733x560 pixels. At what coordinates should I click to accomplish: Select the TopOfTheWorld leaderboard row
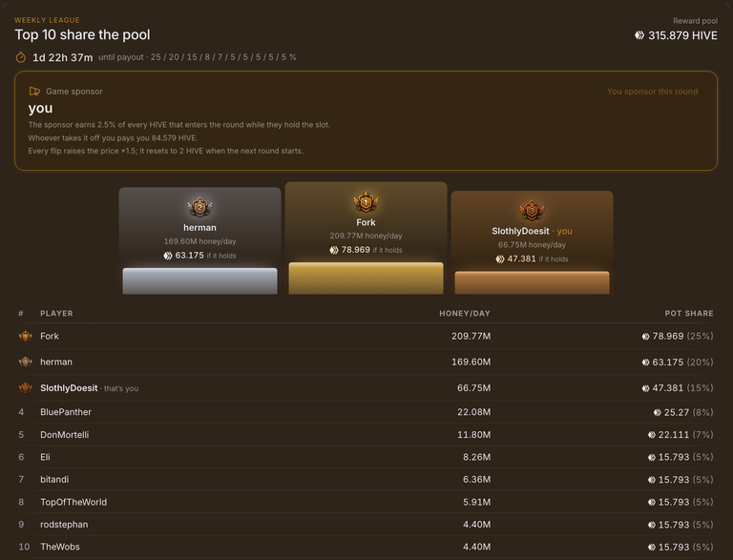point(366,502)
